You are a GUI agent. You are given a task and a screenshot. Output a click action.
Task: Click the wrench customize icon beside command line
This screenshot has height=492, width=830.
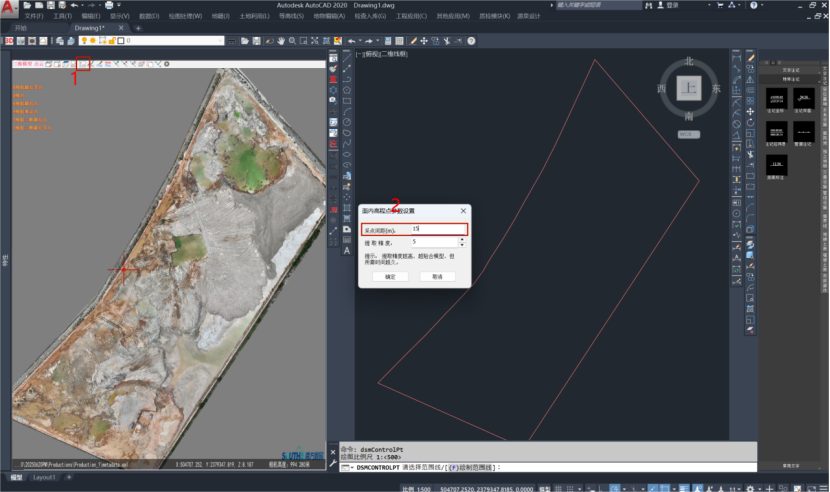tap(333, 463)
